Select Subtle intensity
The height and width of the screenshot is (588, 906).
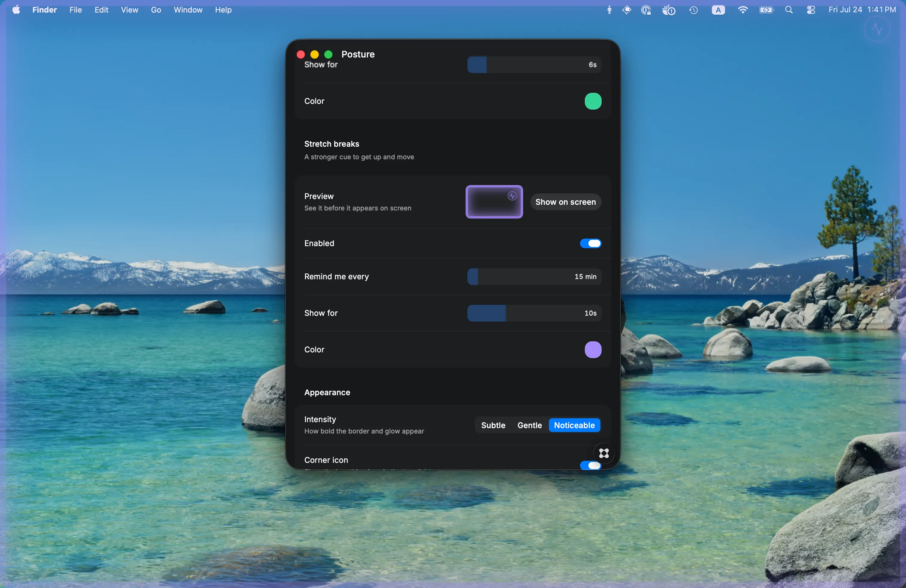pos(493,425)
